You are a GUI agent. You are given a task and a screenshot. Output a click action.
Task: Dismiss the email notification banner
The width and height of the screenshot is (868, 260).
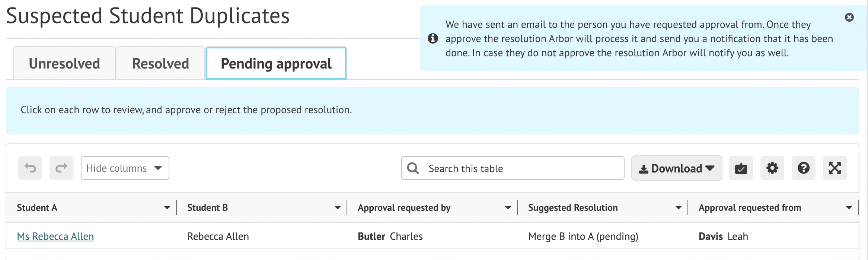(849, 18)
